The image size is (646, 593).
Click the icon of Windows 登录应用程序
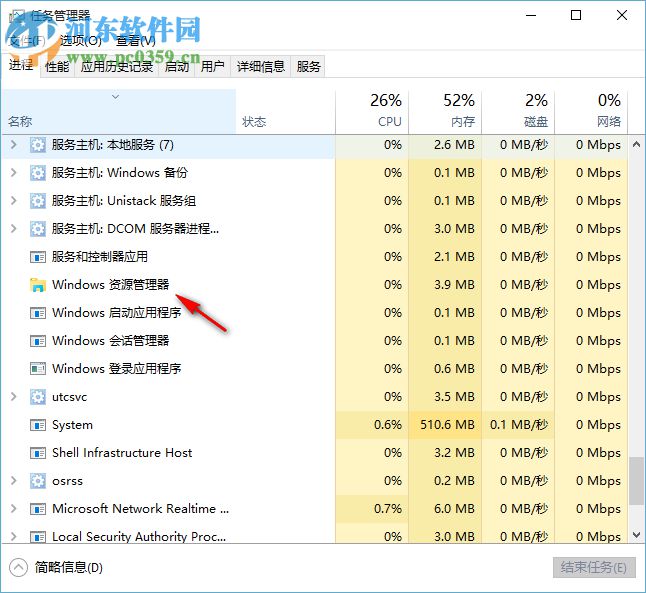pos(38,369)
